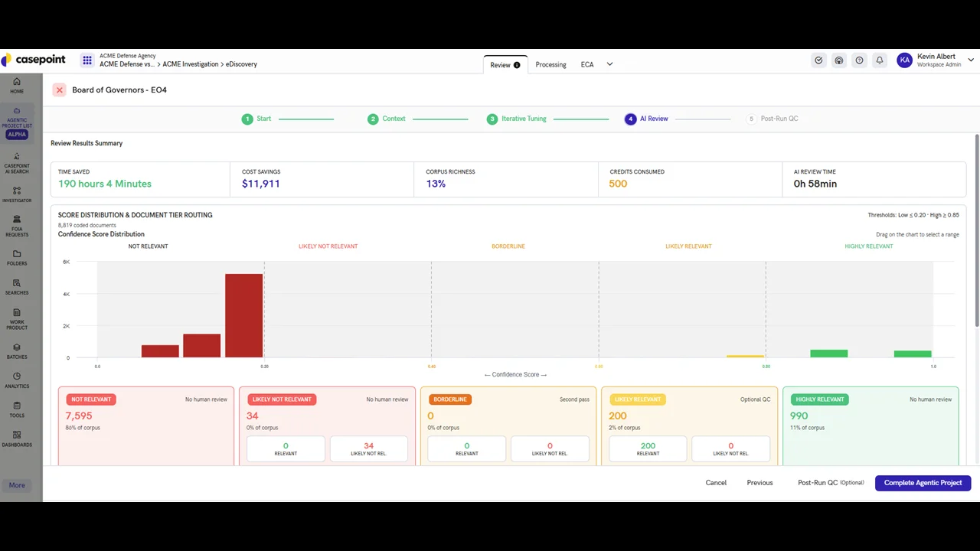The height and width of the screenshot is (551, 980).
Task: Open Tools in the sidebar
Action: coord(17,409)
